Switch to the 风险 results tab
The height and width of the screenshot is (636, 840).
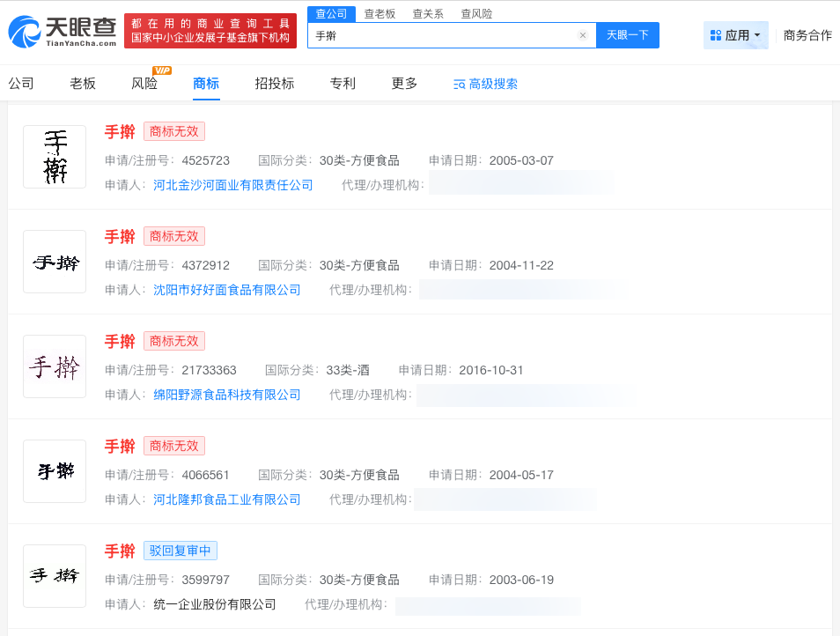pos(144,84)
